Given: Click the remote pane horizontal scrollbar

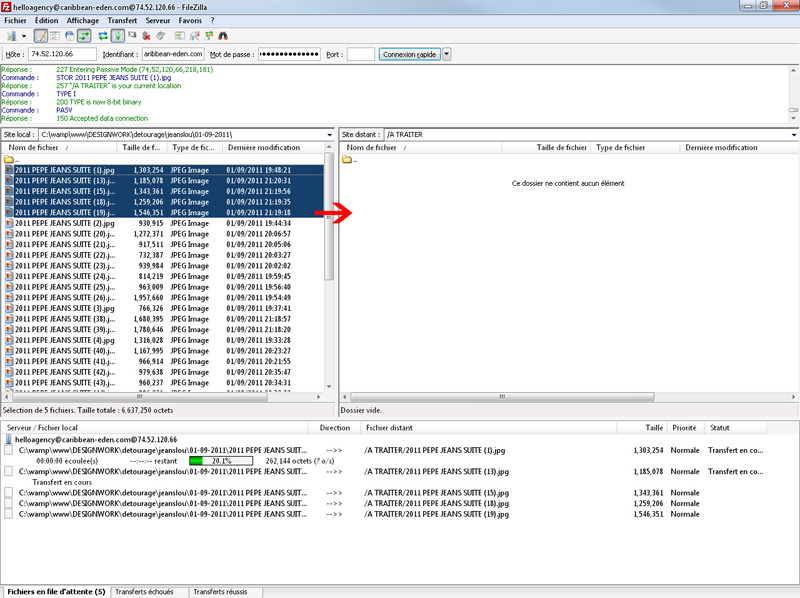Looking at the screenshot, I should [x=502, y=396].
